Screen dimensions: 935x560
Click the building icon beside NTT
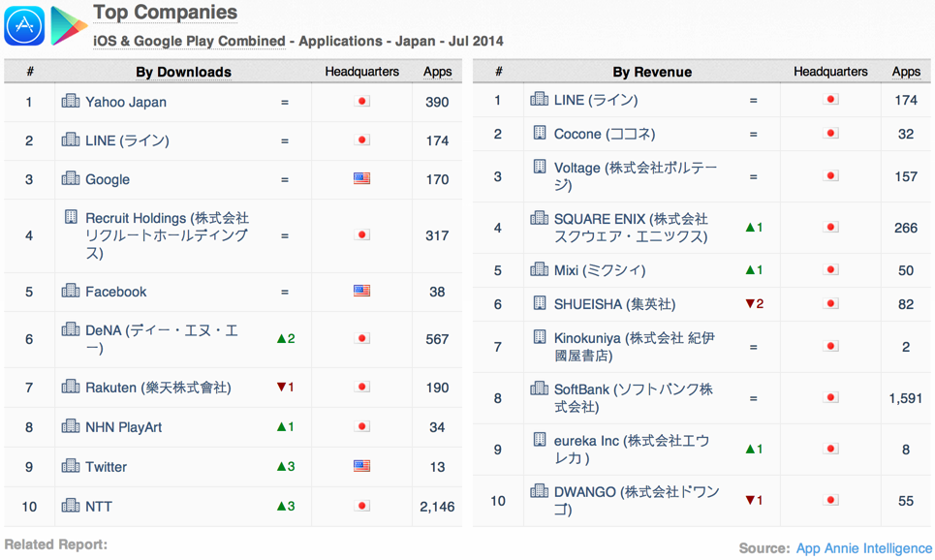point(71,506)
